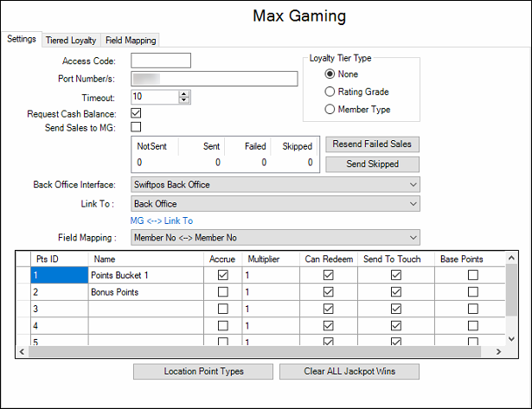The height and width of the screenshot is (409, 532).
Task: Click the Port Number/s input field
Action: click(x=215, y=79)
